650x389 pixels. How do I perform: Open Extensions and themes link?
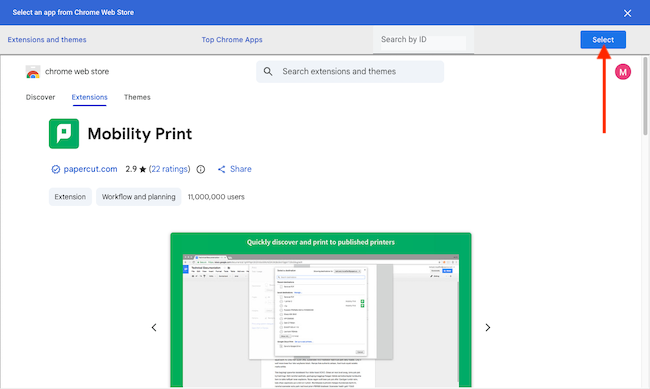click(47, 40)
